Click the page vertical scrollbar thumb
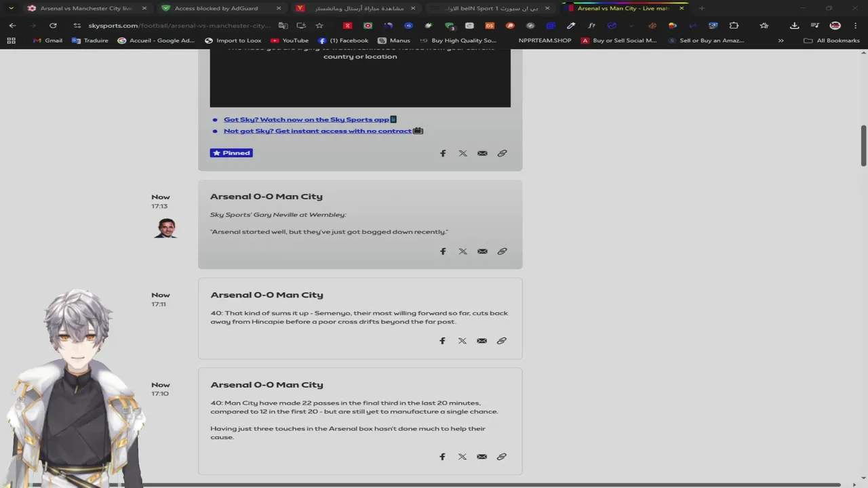Viewport: 868px width, 488px height. pyautogui.click(x=864, y=145)
